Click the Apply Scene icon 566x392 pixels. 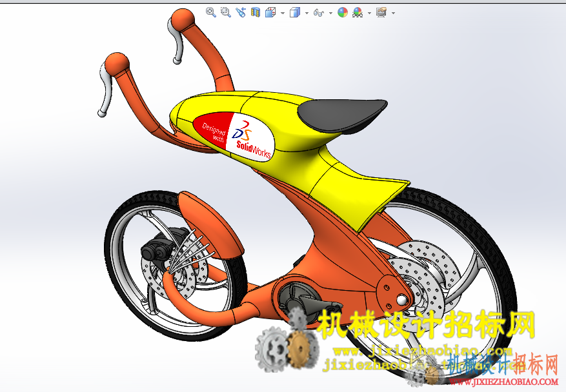pyautogui.click(x=358, y=13)
